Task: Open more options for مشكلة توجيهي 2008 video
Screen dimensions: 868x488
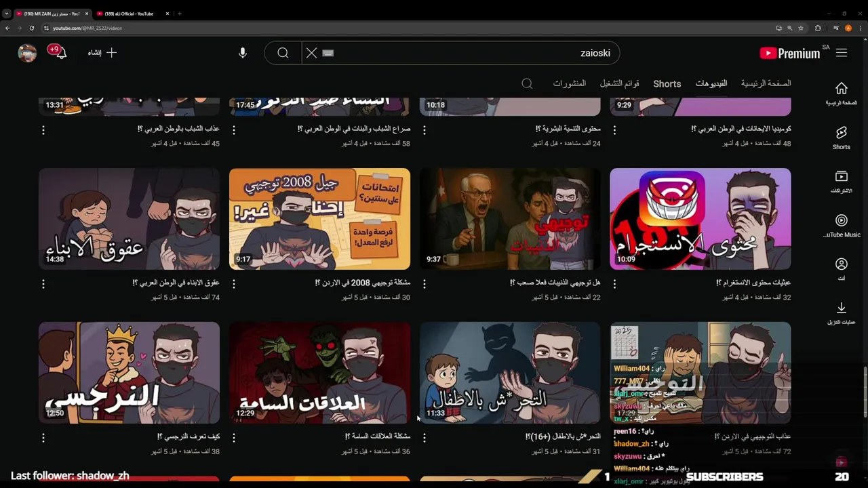Action: click(x=234, y=283)
